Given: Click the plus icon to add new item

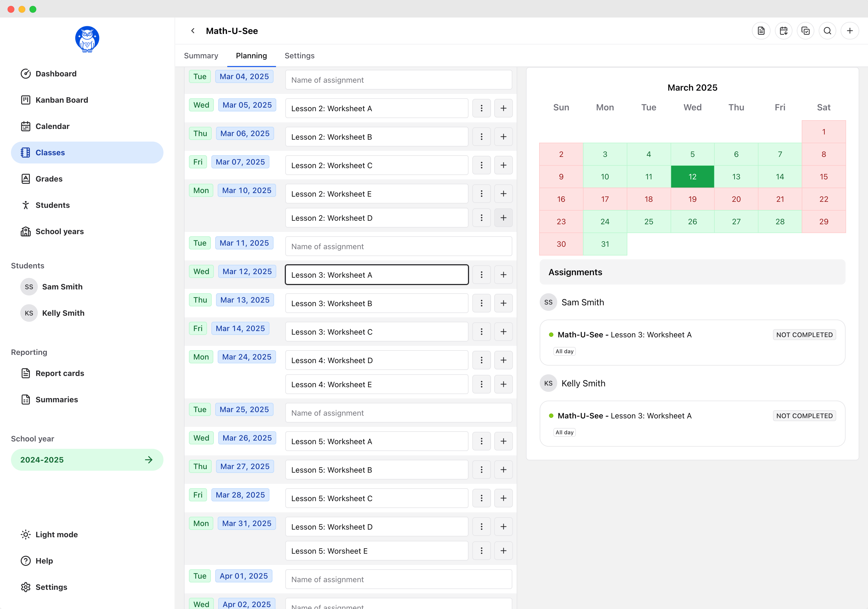Looking at the screenshot, I should coord(850,31).
